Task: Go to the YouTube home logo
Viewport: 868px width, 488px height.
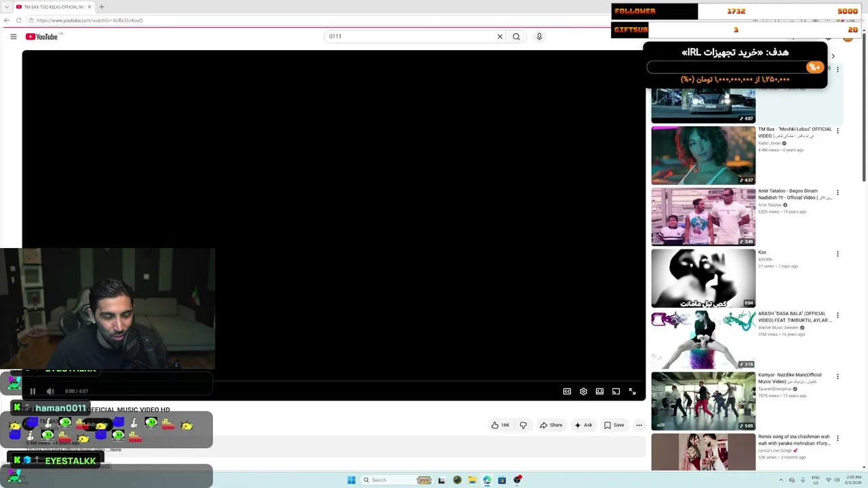Action: (42, 37)
